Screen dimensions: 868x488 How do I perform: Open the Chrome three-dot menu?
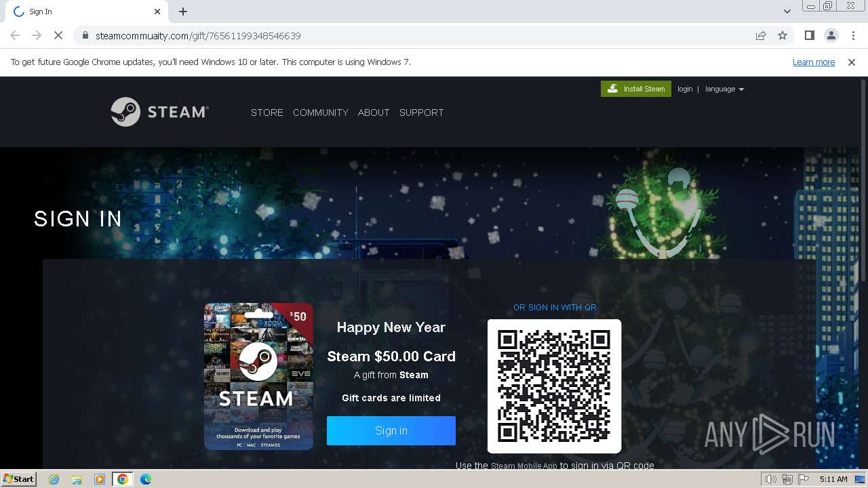853,35
